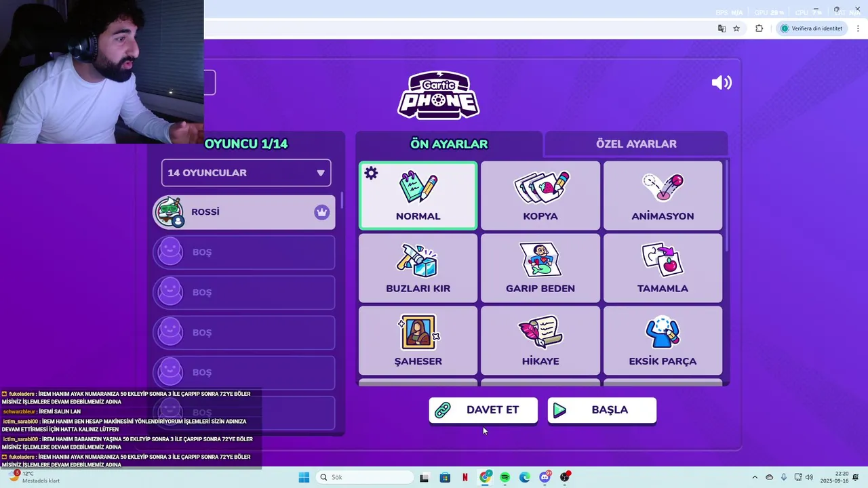
Task: Open Task View in the taskbar
Action: (424, 477)
